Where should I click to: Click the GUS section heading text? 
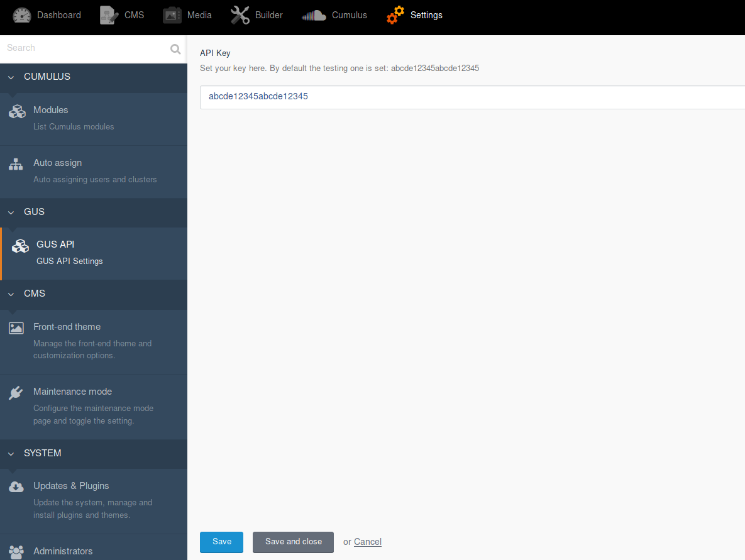click(x=34, y=212)
